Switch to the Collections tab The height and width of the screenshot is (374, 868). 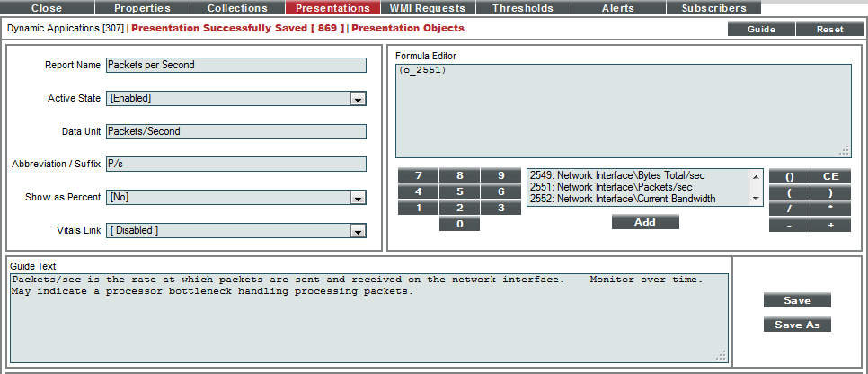click(x=237, y=8)
